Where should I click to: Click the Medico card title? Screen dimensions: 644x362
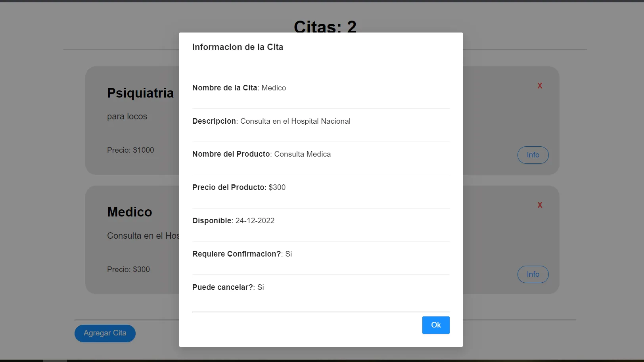point(130,212)
